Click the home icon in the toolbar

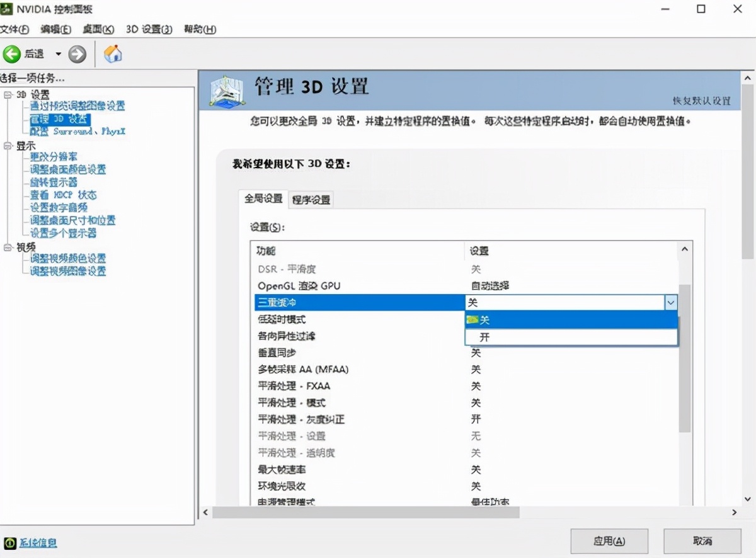coord(112,54)
